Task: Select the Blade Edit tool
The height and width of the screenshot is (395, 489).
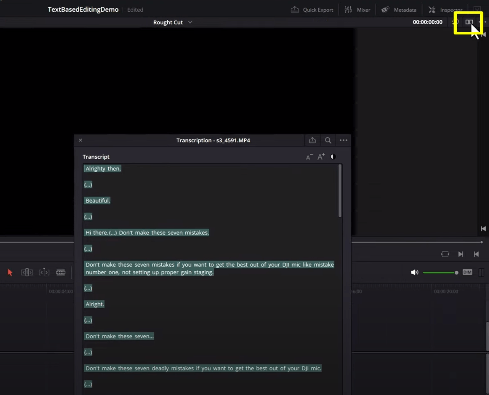Action: pyautogui.click(x=61, y=272)
